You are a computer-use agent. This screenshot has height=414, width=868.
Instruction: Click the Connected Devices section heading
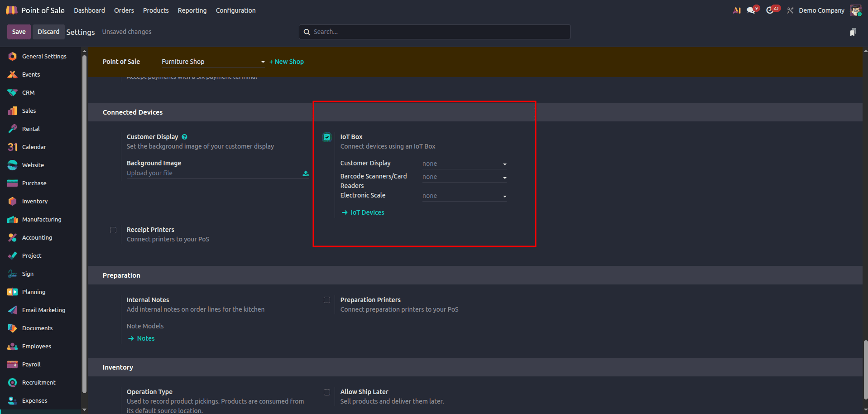(x=133, y=112)
